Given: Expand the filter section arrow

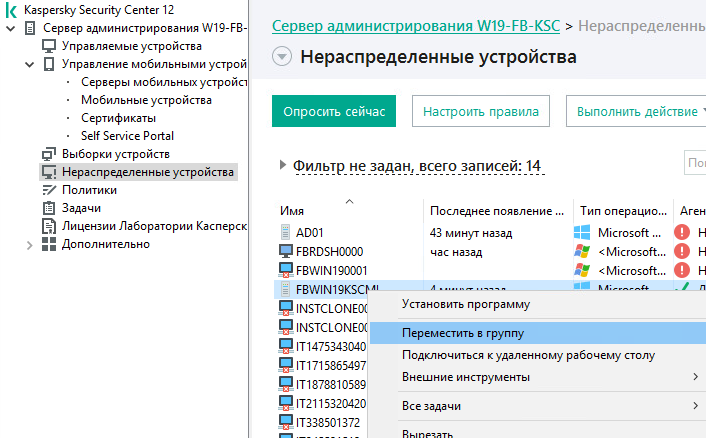Looking at the screenshot, I should tap(283, 166).
